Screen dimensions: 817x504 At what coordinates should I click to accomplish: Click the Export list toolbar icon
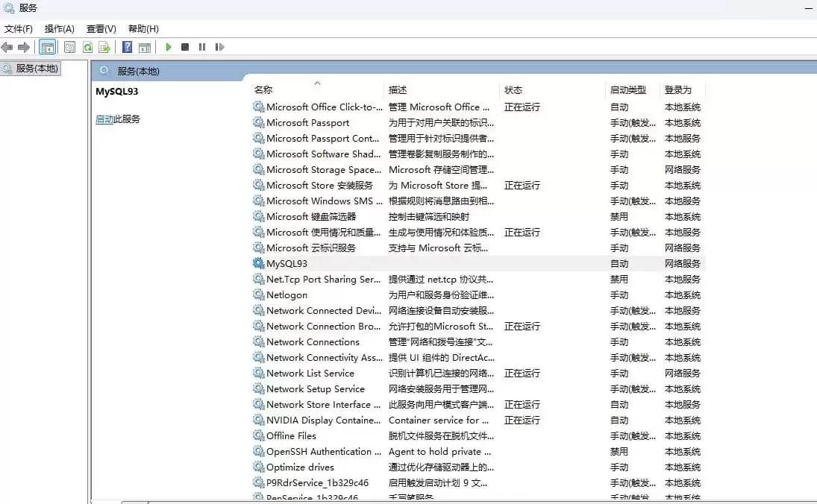(104, 48)
